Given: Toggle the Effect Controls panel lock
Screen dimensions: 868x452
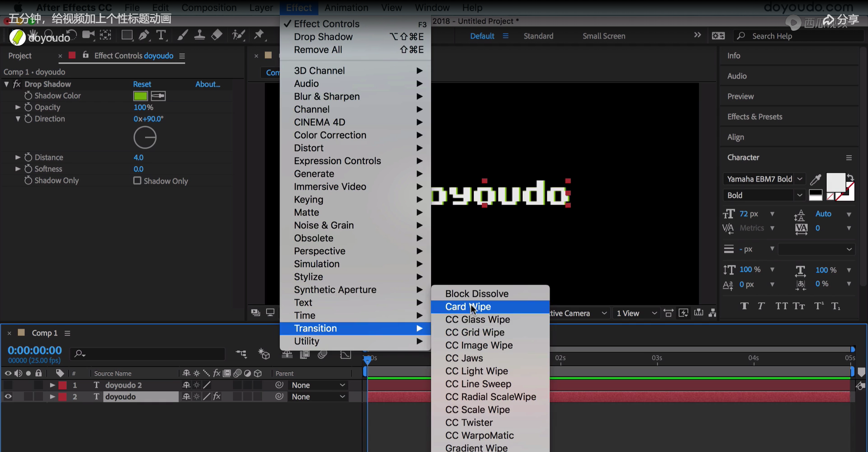Looking at the screenshot, I should click(85, 55).
